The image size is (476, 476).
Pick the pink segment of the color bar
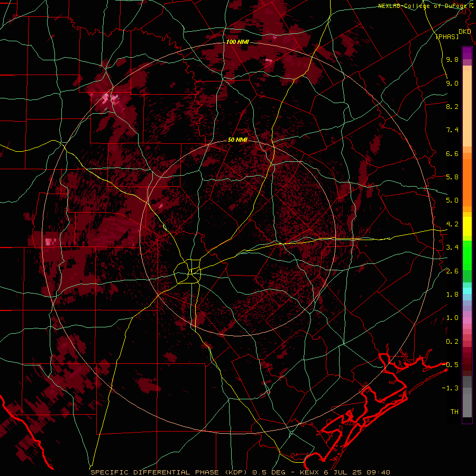tap(467, 321)
